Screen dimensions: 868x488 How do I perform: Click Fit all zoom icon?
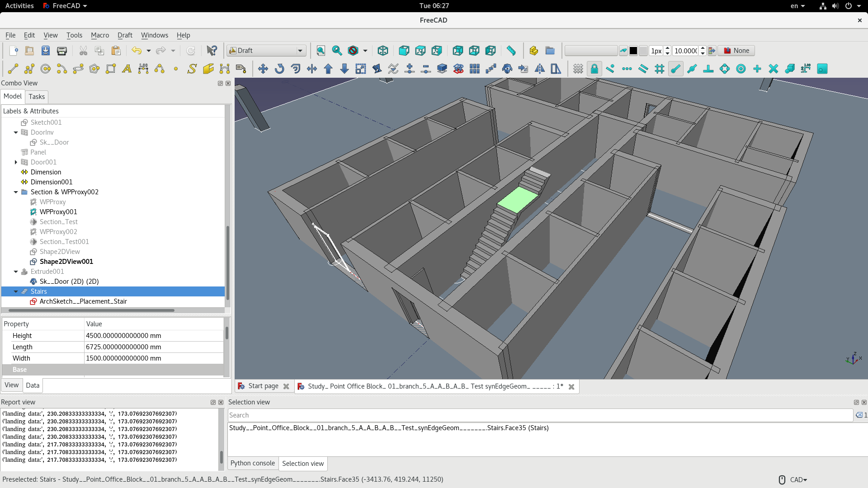tap(321, 51)
